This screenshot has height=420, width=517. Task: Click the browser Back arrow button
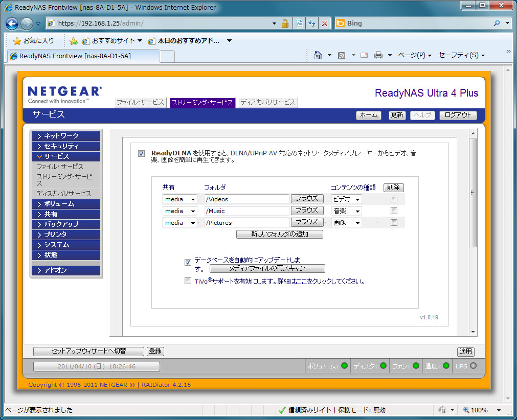click(12, 24)
